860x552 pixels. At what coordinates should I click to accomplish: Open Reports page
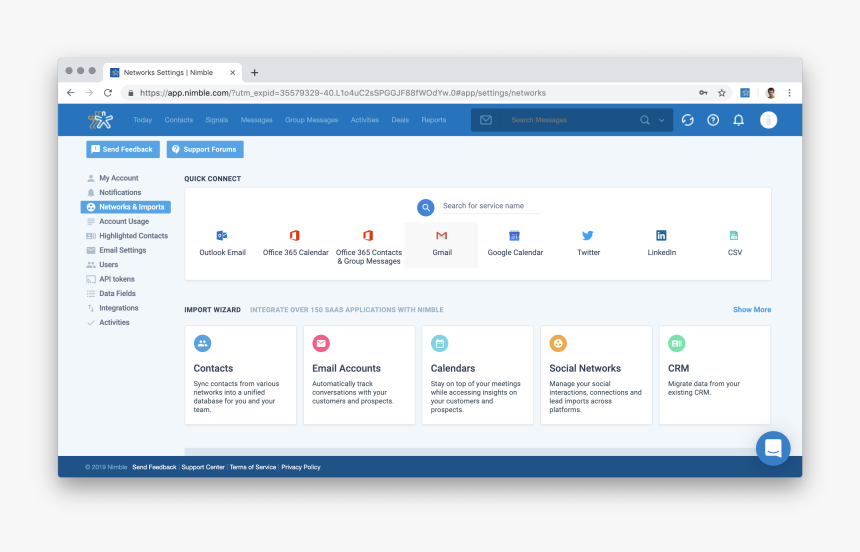point(434,120)
